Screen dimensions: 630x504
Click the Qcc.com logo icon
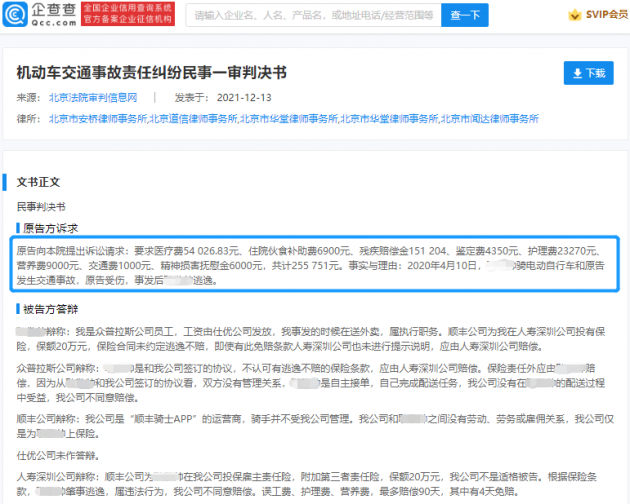(x=15, y=14)
